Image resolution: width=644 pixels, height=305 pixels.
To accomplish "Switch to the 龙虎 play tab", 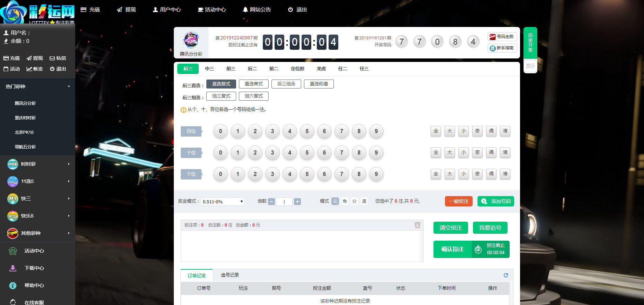I will (321, 69).
